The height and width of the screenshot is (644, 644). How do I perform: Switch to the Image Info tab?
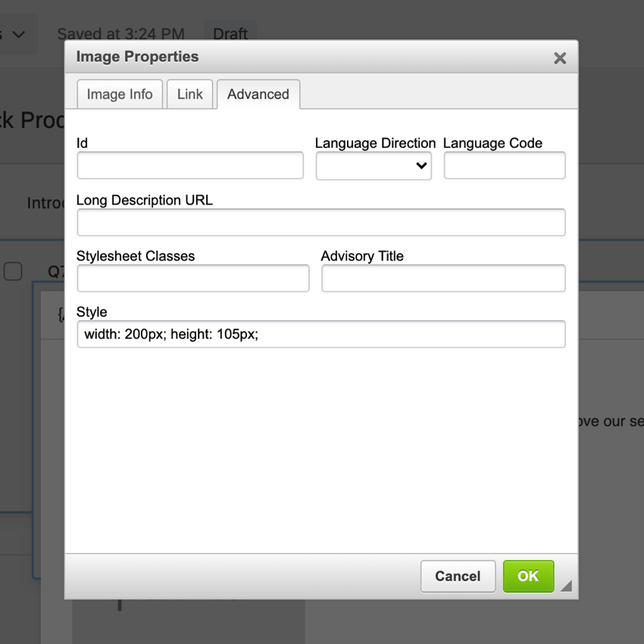coord(119,94)
